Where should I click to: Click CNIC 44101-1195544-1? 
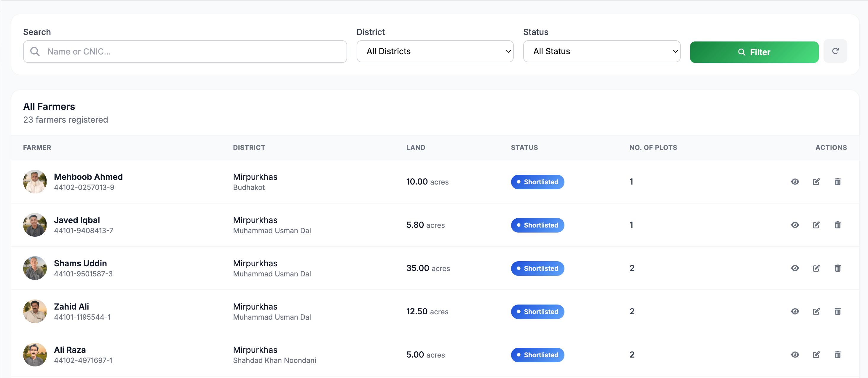point(82,317)
